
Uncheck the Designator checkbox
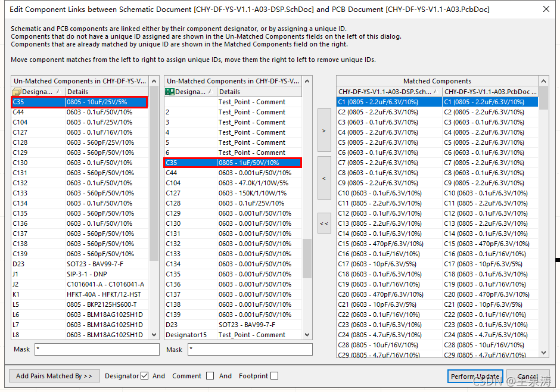[x=144, y=376]
